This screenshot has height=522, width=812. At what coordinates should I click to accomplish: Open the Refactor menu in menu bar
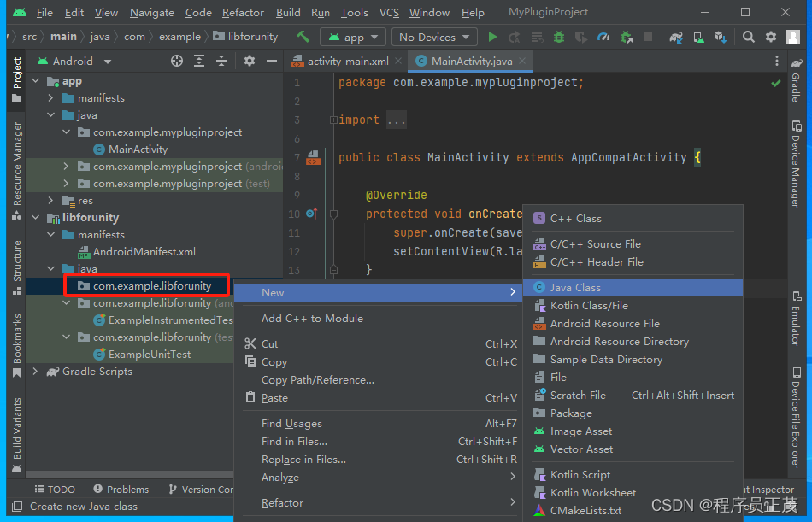click(x=243, y=12)
